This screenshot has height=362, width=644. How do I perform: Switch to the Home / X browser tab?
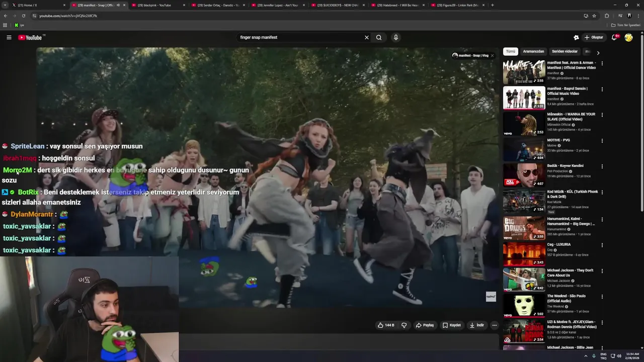[x=38, y=5]
